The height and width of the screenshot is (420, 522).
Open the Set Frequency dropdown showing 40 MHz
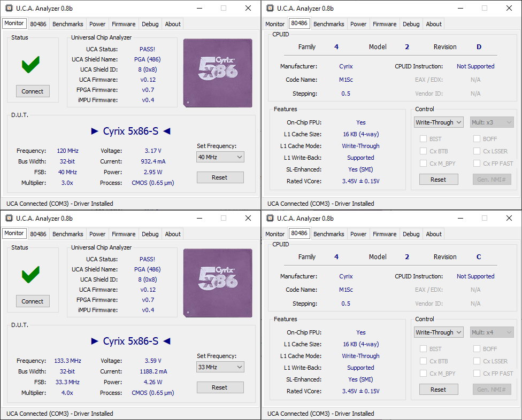(x=220, y=157)
